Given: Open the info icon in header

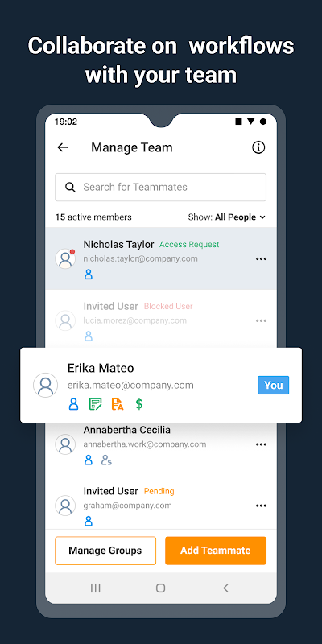Looking at the screenshot, I should 258,147.
